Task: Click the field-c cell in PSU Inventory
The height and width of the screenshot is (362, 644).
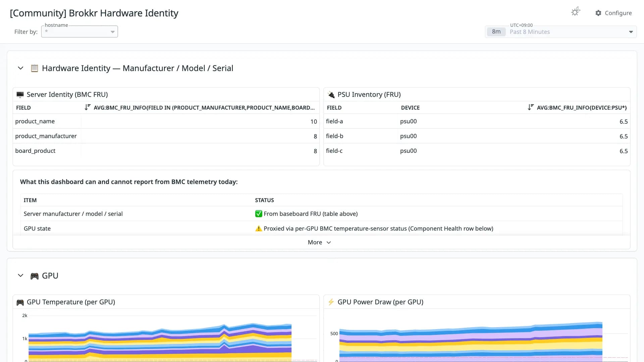Action: [x=334, y=151]
